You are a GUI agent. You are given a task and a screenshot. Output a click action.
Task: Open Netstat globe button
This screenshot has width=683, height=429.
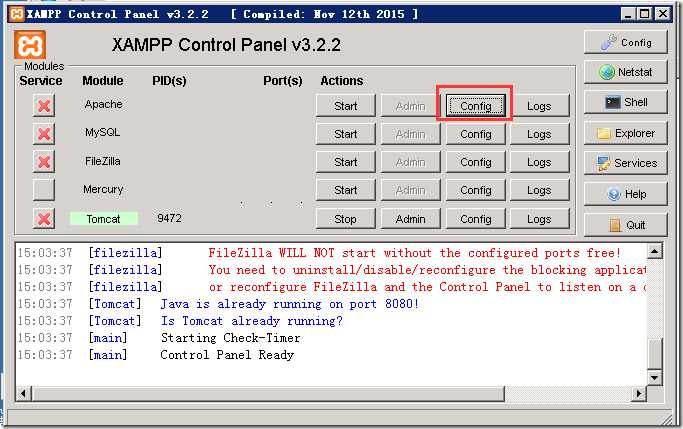[626, 72]
